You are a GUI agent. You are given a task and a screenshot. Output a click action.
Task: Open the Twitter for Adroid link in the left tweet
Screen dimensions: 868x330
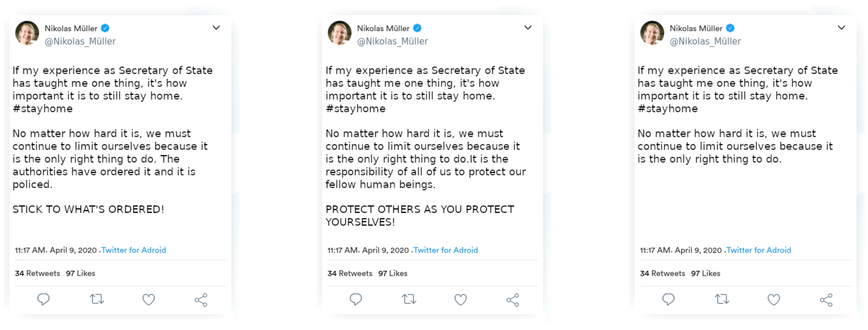coord(134,250)
